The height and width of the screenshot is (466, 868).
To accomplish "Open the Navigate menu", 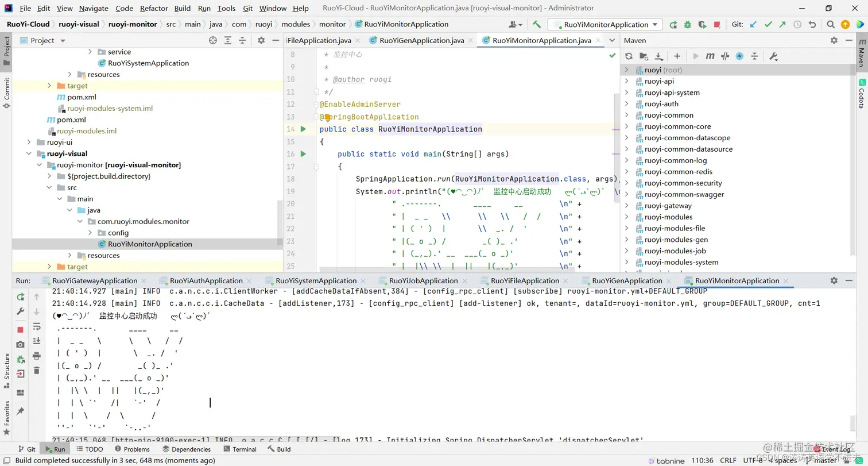I will [94, 8].
